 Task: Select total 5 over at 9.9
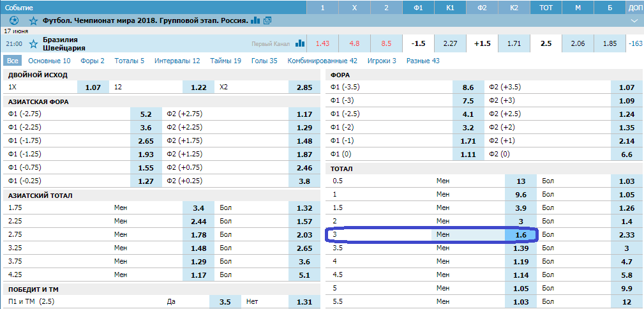627,287
